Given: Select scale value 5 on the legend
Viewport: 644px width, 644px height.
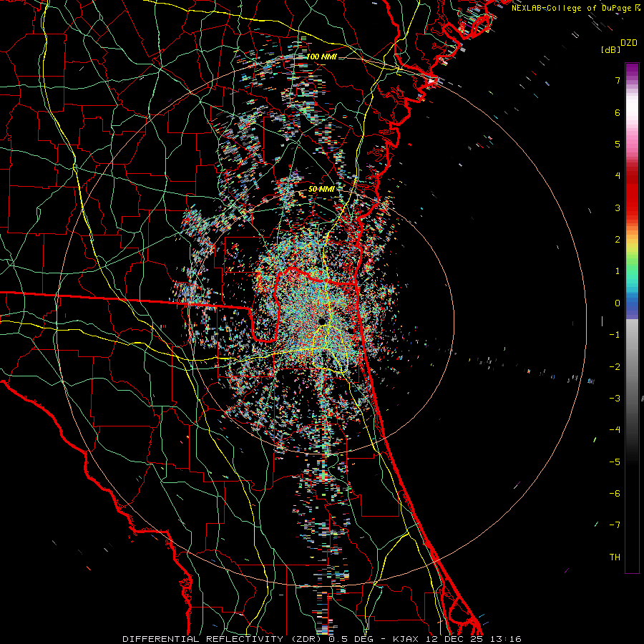Looking at the screenshot, I should tap(618, 144).
